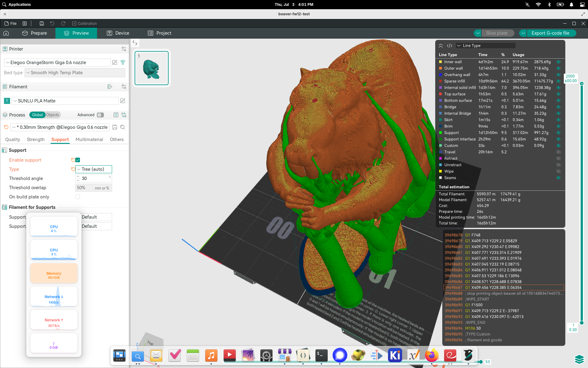Open dropdown arrow beside Slice plate
The image size is (588, 368).
(477, 33)
